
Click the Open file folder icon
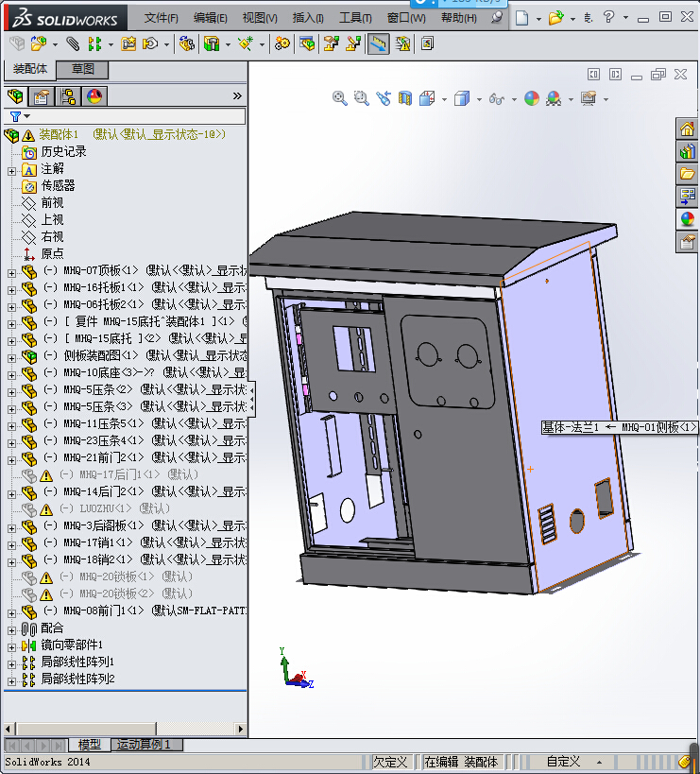556,18
